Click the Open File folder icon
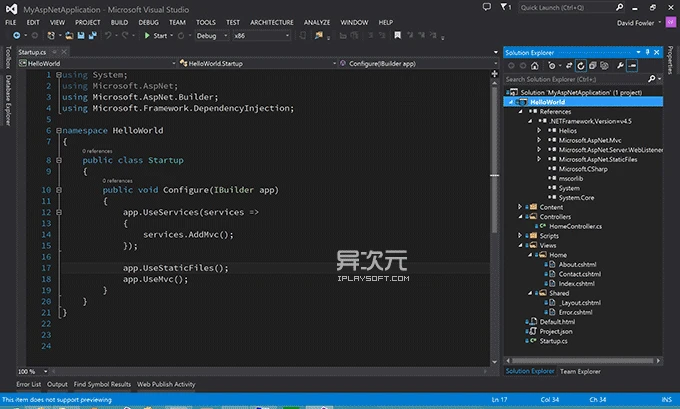This screenshot has height=409, width=680. click(x=69, y=36)
